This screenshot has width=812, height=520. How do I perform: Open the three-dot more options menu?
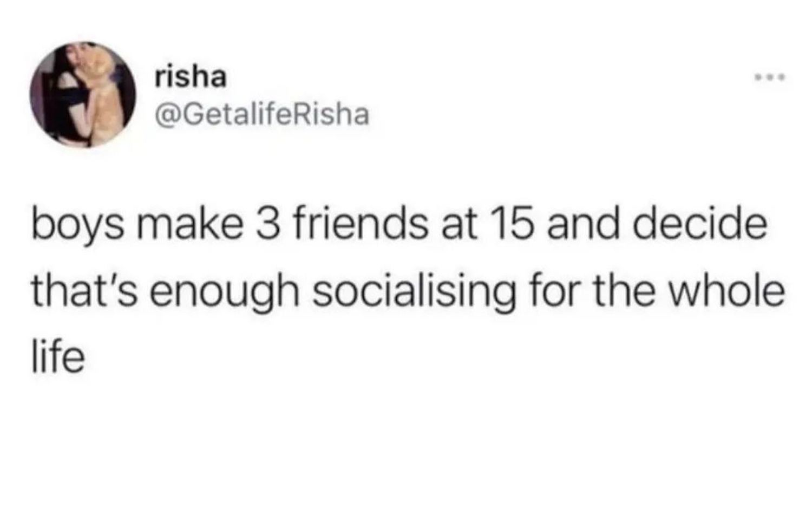770,79
